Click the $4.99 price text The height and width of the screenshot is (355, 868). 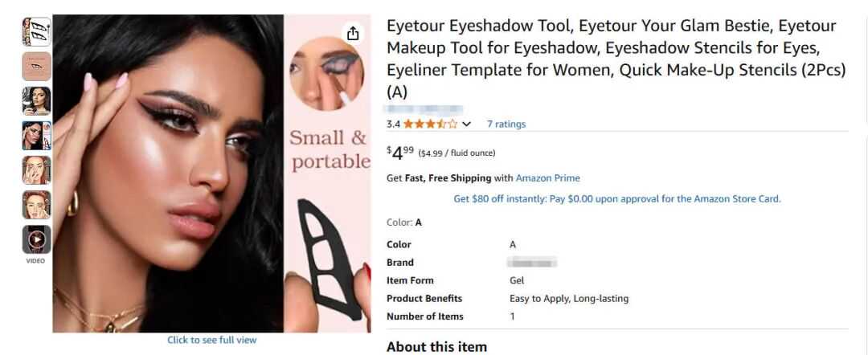tap(399, 153)
